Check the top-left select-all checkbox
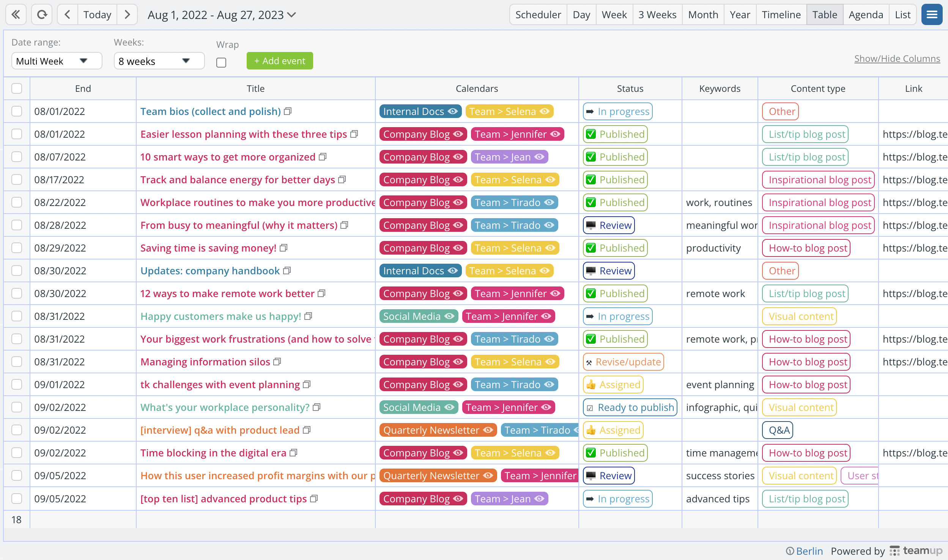The height and width of the screenshot is (560, 948). click(x=17, y=88)
